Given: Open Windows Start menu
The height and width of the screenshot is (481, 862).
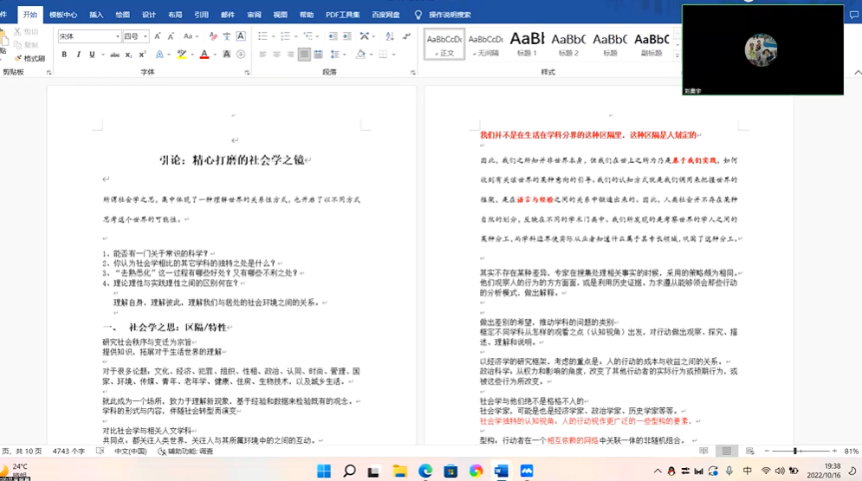Looking at the screenshot, I should [324, 471].
